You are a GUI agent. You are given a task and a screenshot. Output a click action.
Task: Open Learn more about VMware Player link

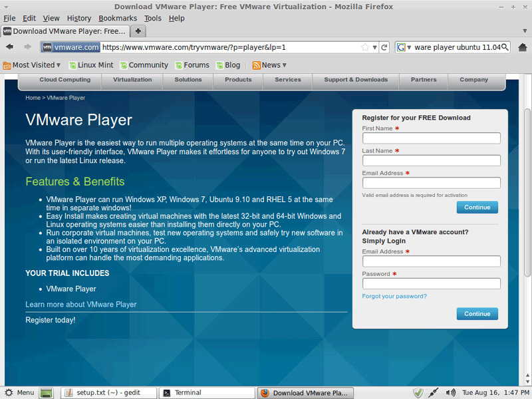click(80, 305)
